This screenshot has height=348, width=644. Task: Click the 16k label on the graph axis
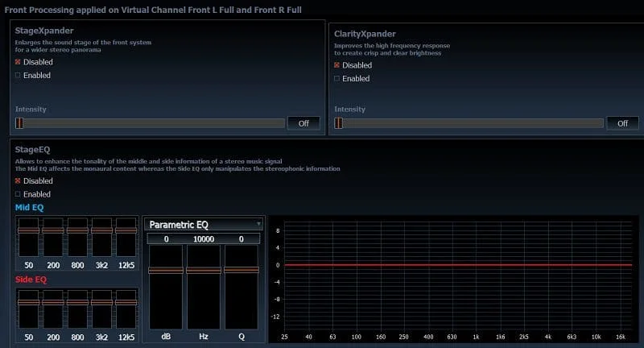click(620, 337)
